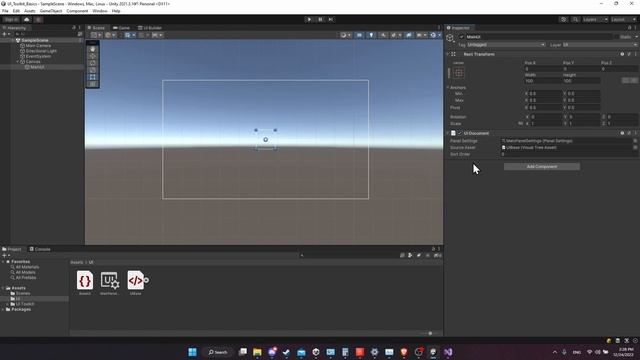Select the UIBase UXML asset
640x360 pixels.
point(136,280)
